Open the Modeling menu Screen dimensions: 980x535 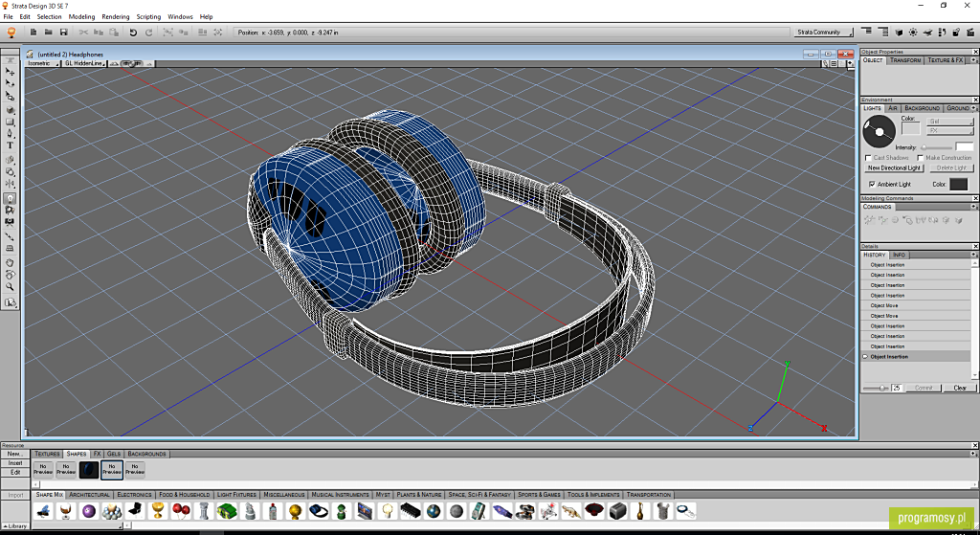coord(82,17)
